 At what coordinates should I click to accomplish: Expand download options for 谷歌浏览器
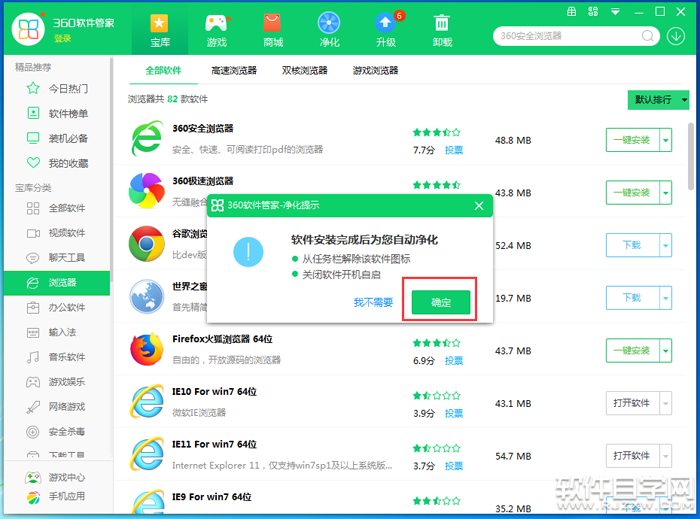tap(666, 245)
